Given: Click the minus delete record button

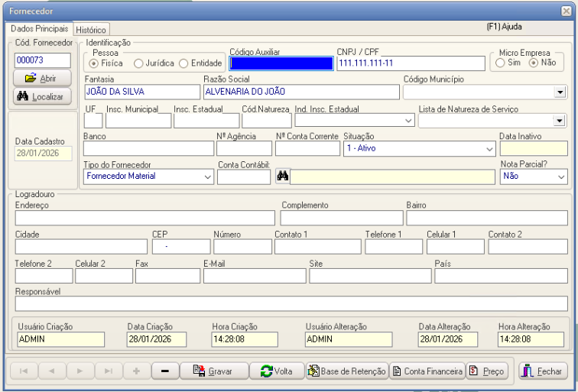Looking at the screenshot, I should pos(164,371).
